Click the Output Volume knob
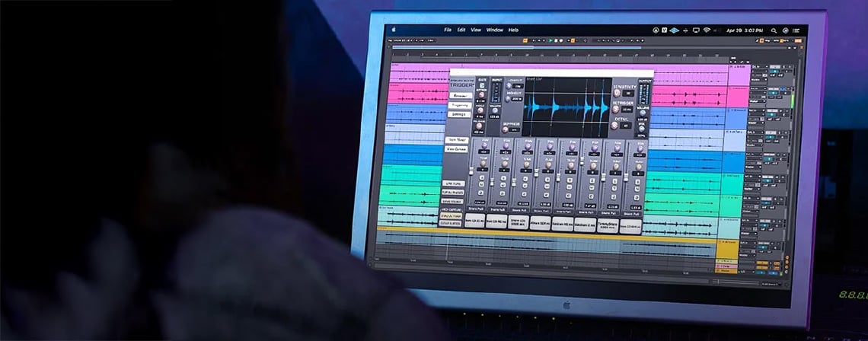 [x=642, y=113]
